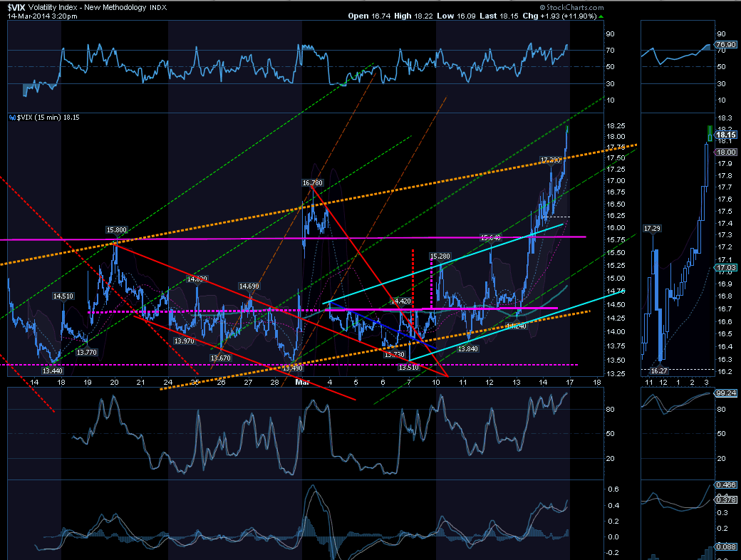Click the 13.970 price label

(184, 341)
